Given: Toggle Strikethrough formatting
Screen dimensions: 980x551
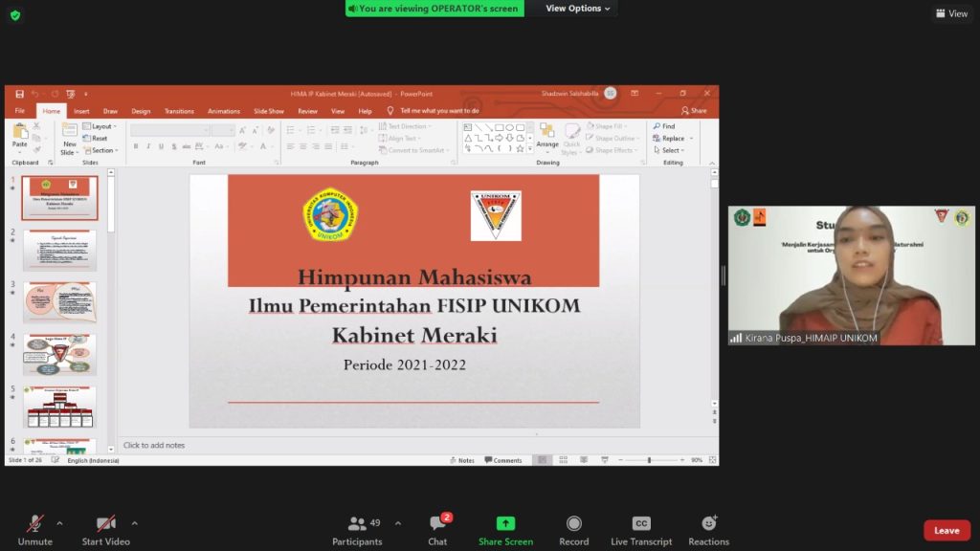Looking at the screenshot, I should pos(187,146).
